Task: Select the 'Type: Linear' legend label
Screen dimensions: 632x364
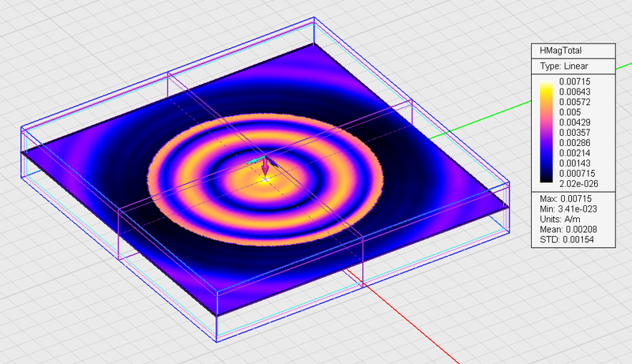Action: [x=563, y=66]
